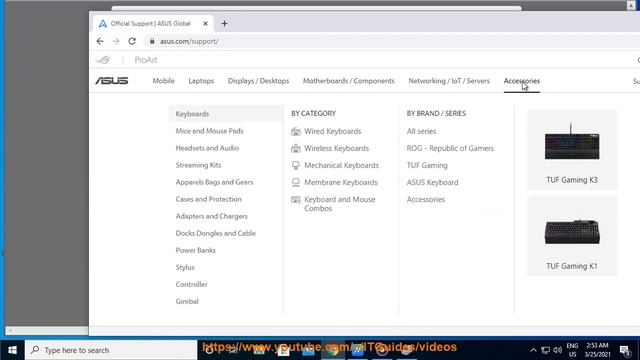Click the Keyboard and Mouse Combos icon
640x360 pixels.
coord(296,200)
